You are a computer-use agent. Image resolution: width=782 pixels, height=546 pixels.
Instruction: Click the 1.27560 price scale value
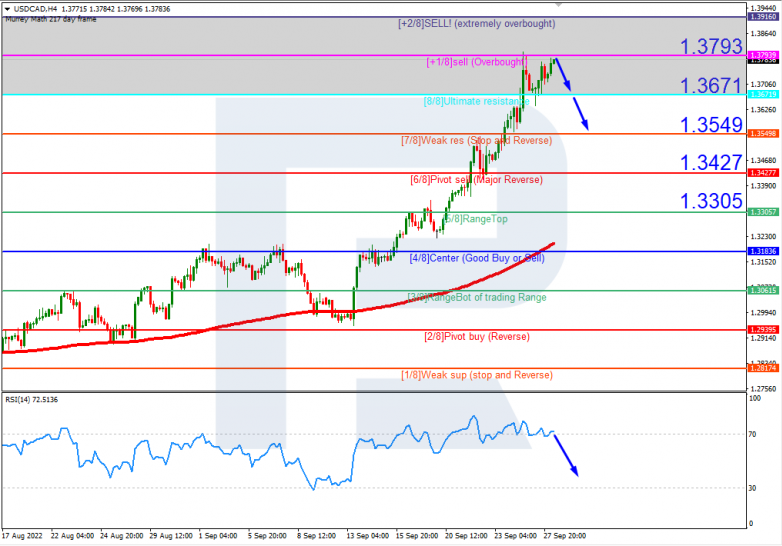pos(764,389)
